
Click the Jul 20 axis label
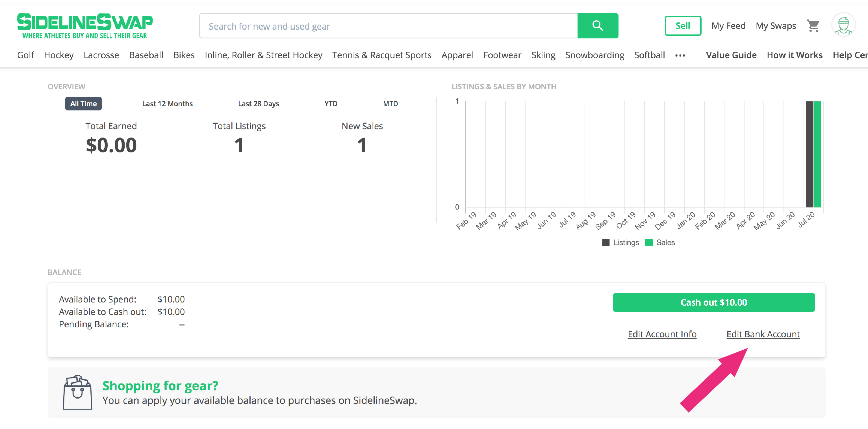(x=806, y=219)
